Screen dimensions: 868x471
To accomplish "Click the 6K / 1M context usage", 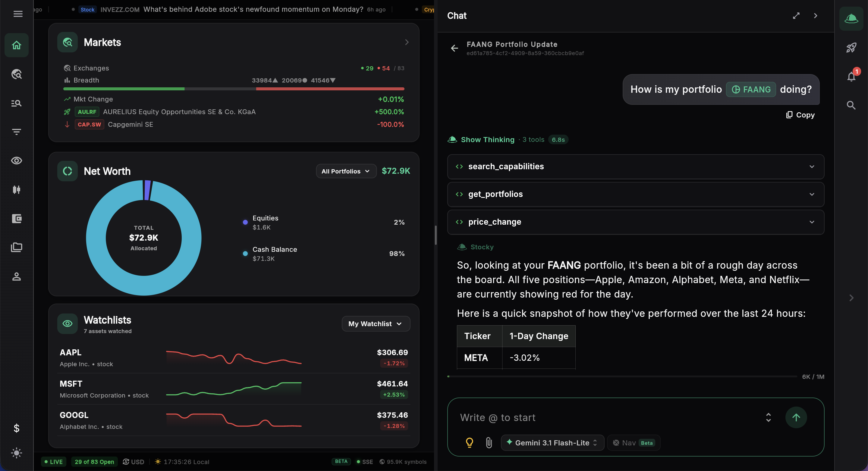I will coord(813,377).
